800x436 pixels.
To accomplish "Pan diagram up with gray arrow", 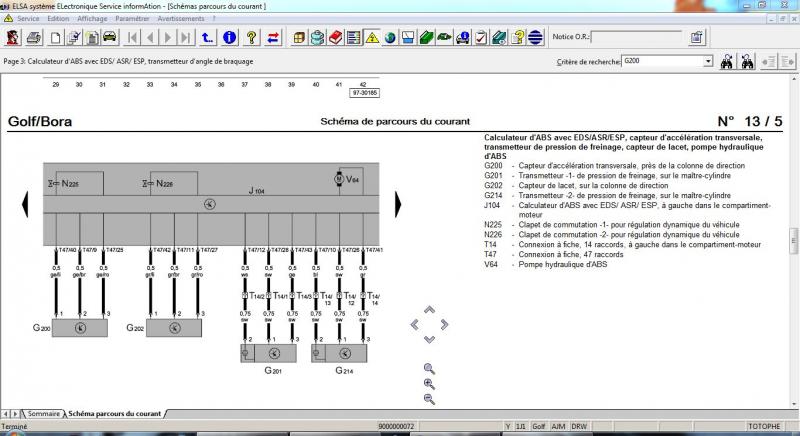I will click(430, 310).
